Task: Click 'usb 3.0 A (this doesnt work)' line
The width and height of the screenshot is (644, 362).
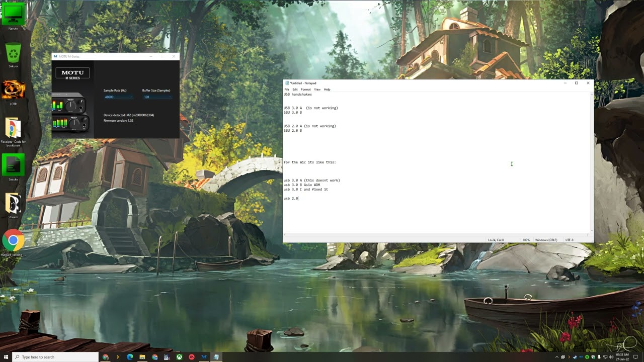Action: coord(312,180)
